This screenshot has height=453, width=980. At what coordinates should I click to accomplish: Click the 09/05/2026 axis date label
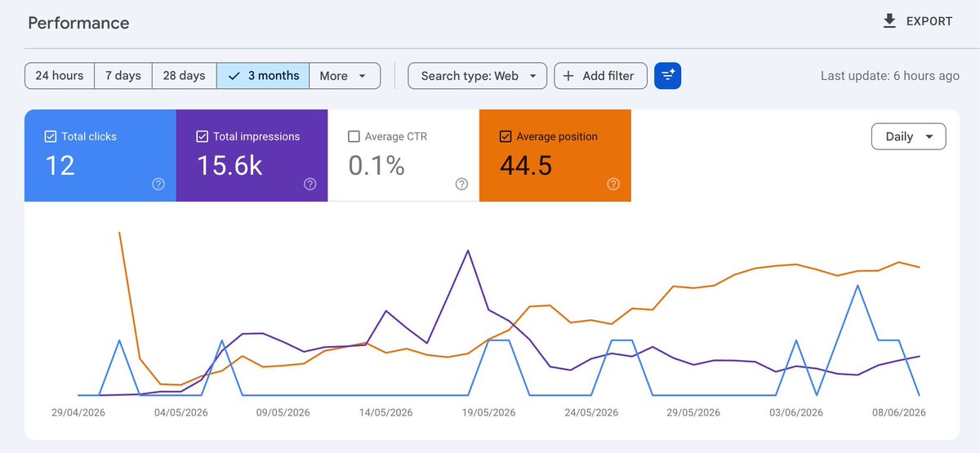[283, 413]
